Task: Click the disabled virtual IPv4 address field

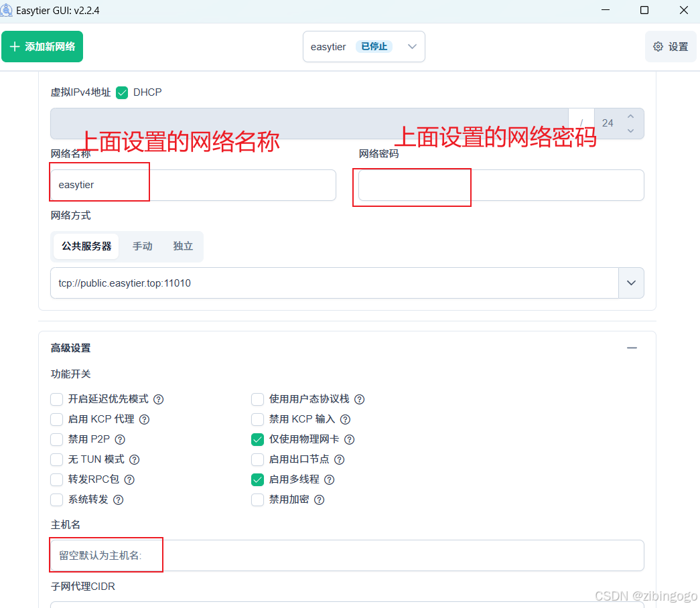Action: (x=309, y=123)
